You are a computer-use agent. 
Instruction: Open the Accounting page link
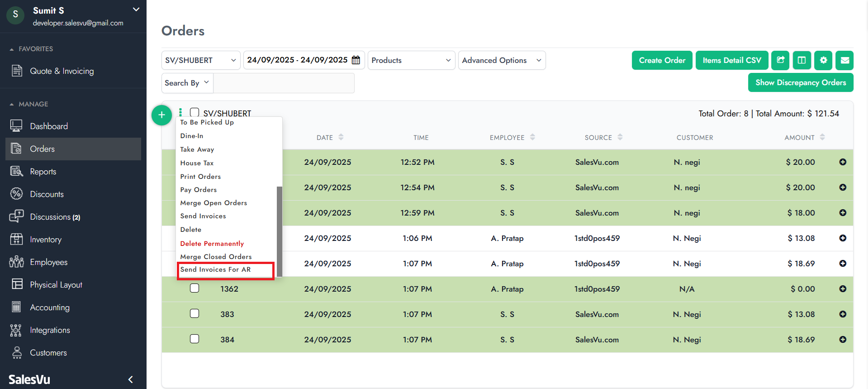pyautogui.click(x=50, y=307)
